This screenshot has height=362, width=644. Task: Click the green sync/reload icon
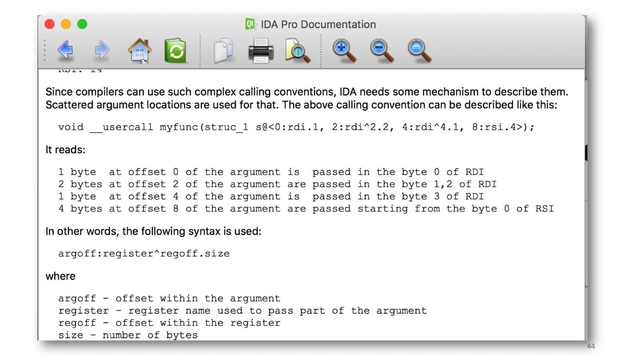click(175, 51)
